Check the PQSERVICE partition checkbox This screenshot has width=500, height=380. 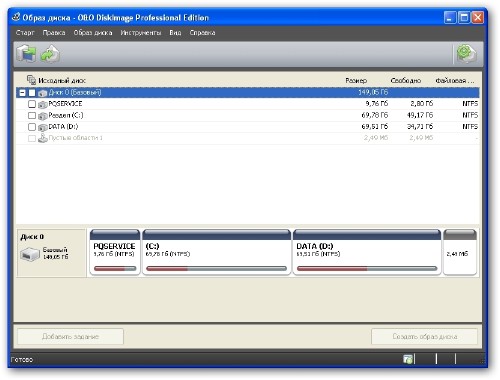tap(32, 104)
